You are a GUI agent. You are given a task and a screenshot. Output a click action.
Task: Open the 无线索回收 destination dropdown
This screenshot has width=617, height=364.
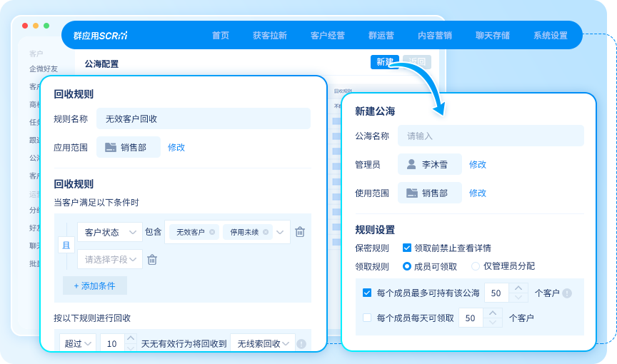coord(263,343)
